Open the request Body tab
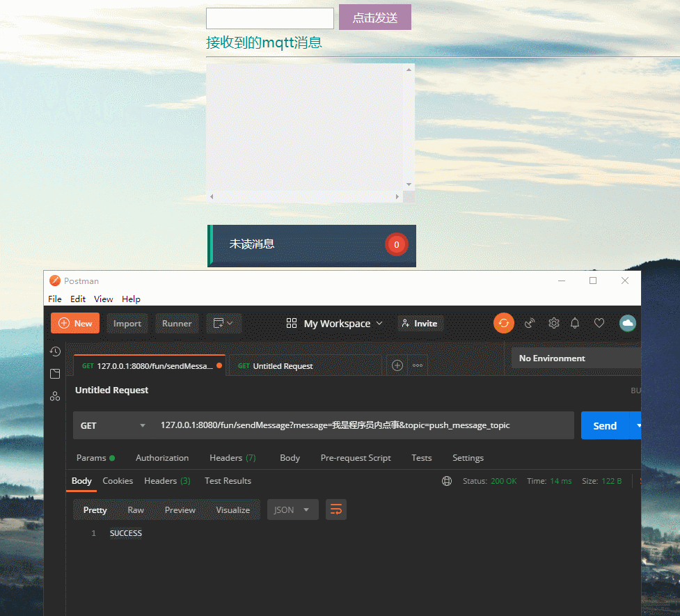 (290, 458)
